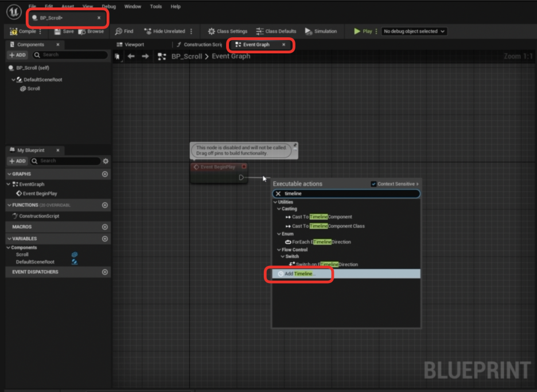Open the Help menu

[x=176, y=6]
